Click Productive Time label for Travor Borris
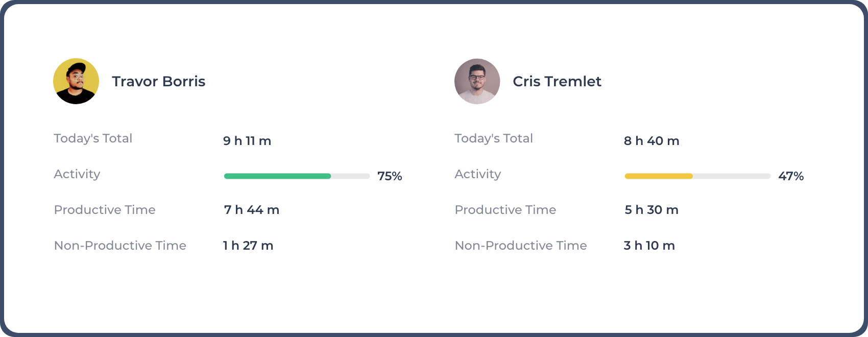 [105, 209]
